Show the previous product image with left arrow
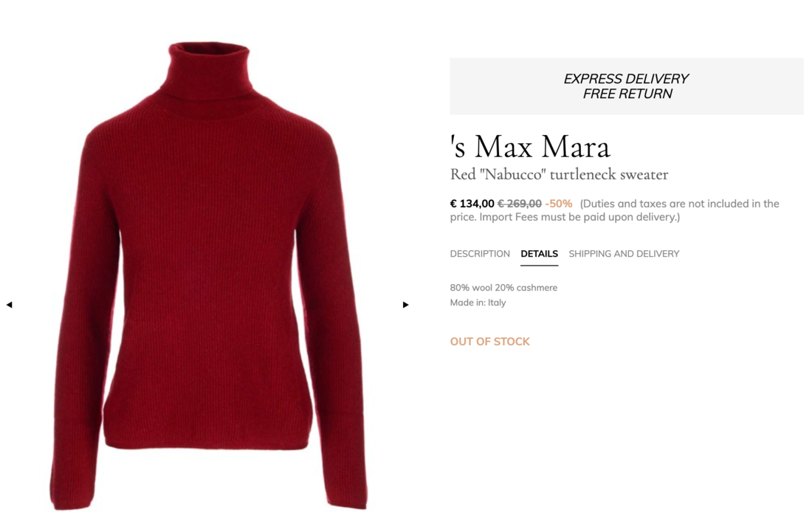 point(10,305)
